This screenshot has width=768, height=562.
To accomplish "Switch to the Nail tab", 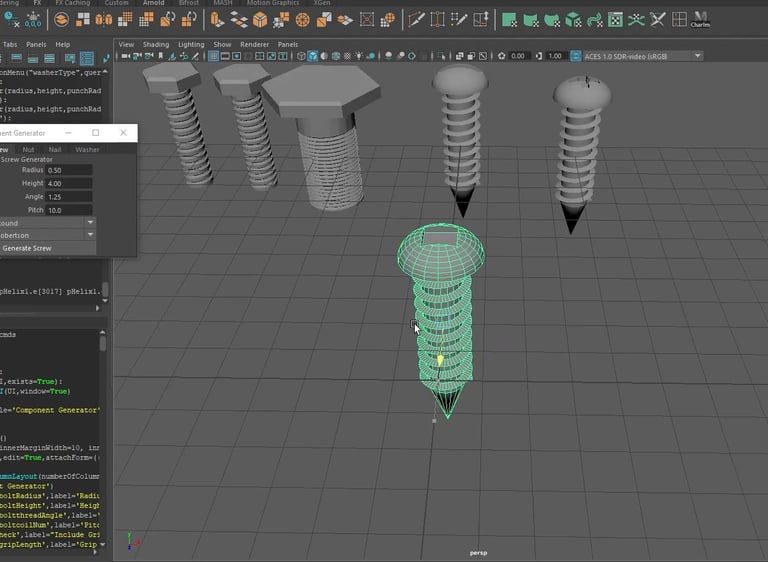I will pos(55,149).
